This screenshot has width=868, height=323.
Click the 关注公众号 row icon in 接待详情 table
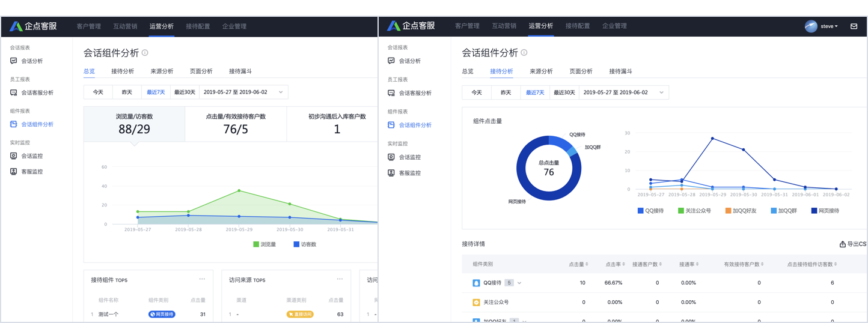[x=476, y=303]
